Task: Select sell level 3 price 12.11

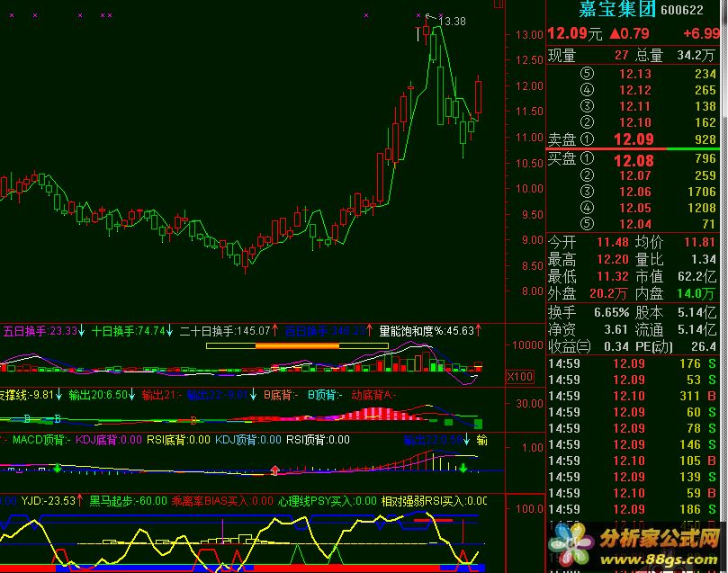Action: [x=634, y=106]
